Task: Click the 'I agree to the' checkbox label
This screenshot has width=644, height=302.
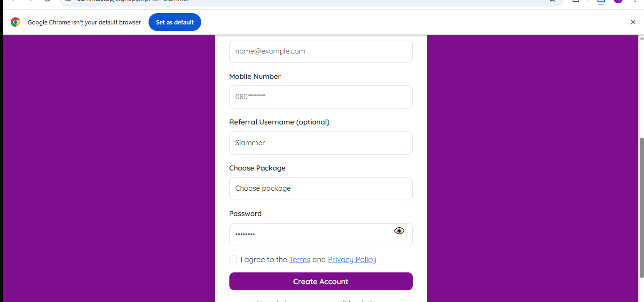Action: coord(264,259)
